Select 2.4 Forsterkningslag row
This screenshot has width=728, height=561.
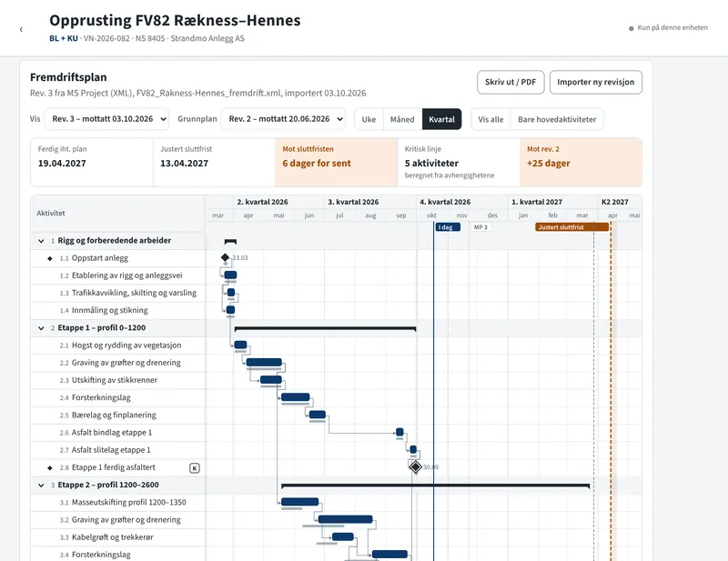[118, 398]
